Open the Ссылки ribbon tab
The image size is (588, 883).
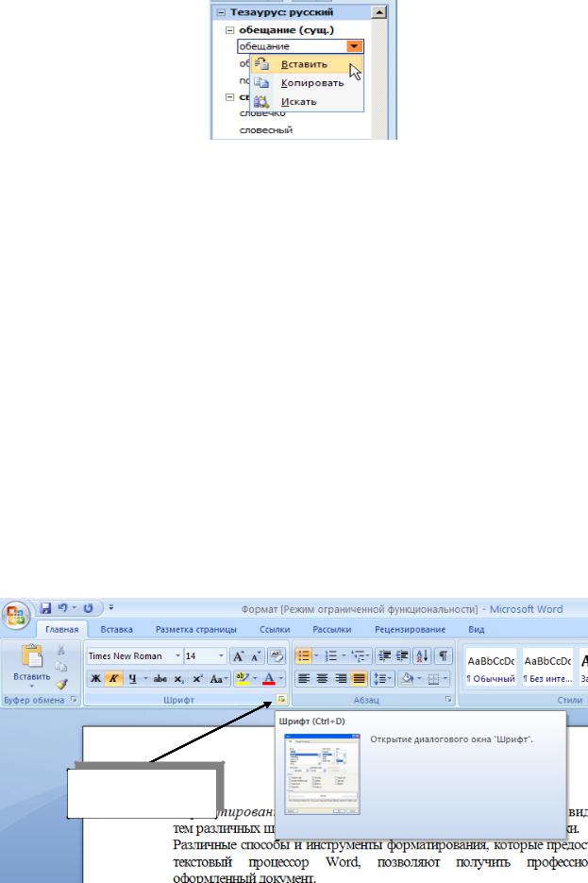[275, 630]
